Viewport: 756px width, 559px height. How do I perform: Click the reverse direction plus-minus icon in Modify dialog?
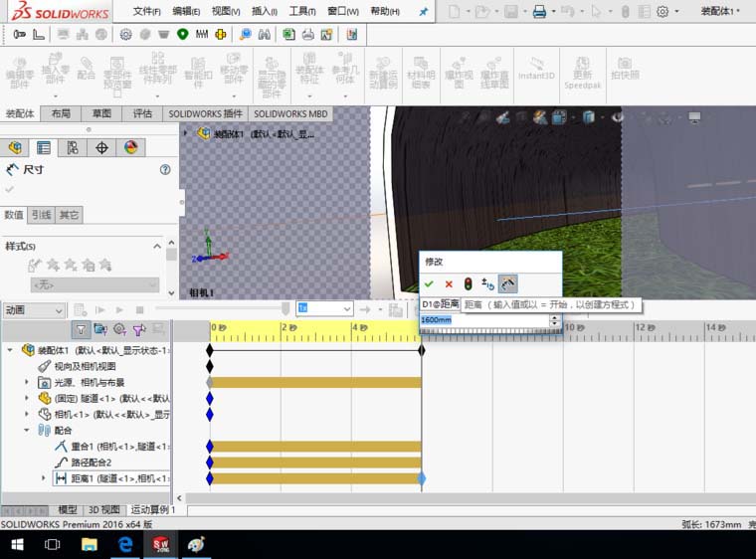point(488,284)
